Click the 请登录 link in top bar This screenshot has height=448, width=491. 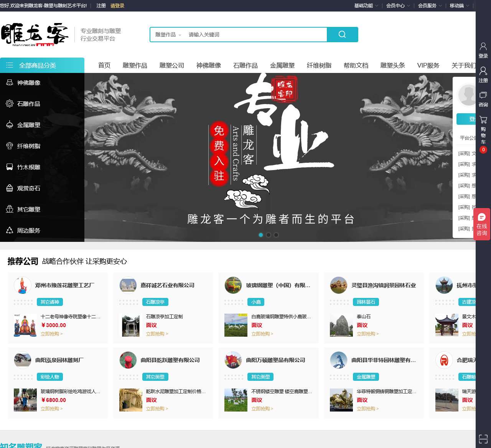pyautogui.click(x=117, y=6)
